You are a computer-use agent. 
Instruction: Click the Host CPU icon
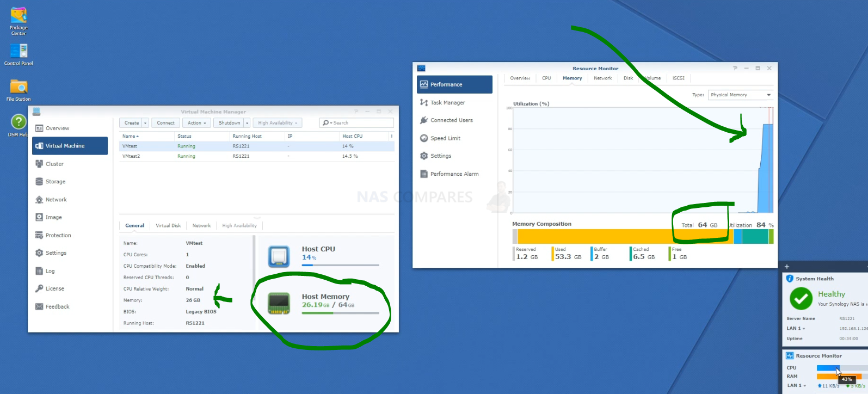point(279,256)
